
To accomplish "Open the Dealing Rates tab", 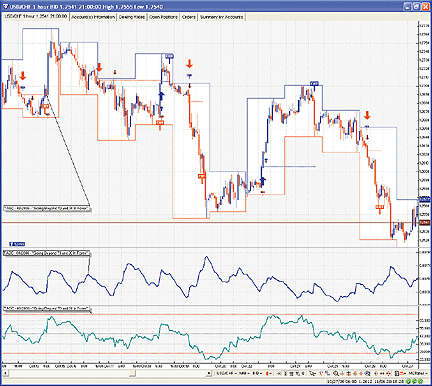I will (132, 17).
